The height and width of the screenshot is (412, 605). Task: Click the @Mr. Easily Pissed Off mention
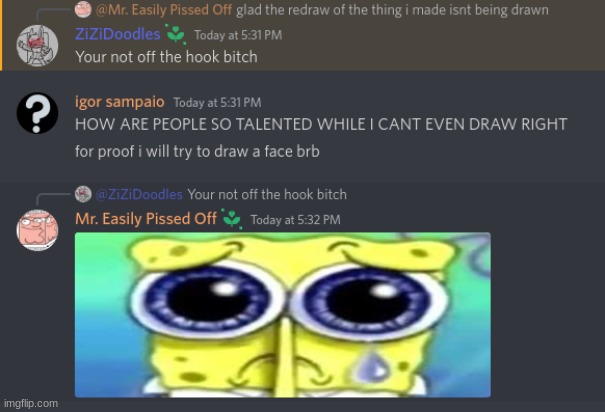pyautogui.click(x=164, y=10)
